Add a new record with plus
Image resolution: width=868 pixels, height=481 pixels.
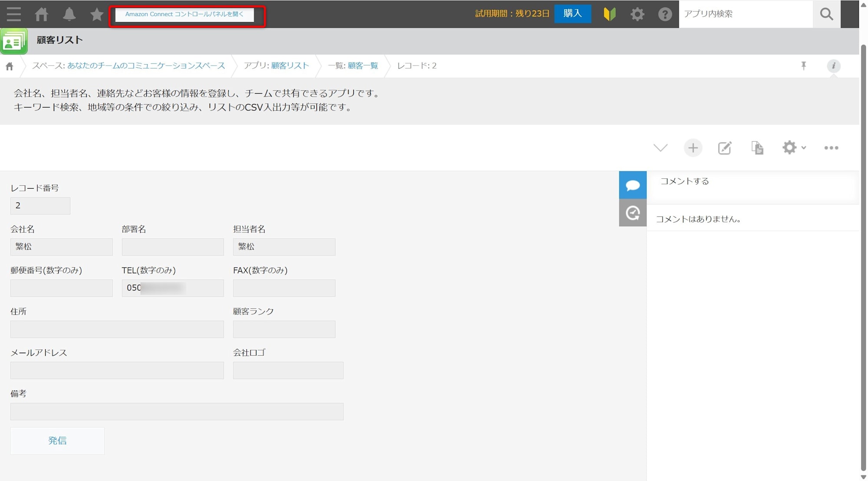[x=693, y=148]
